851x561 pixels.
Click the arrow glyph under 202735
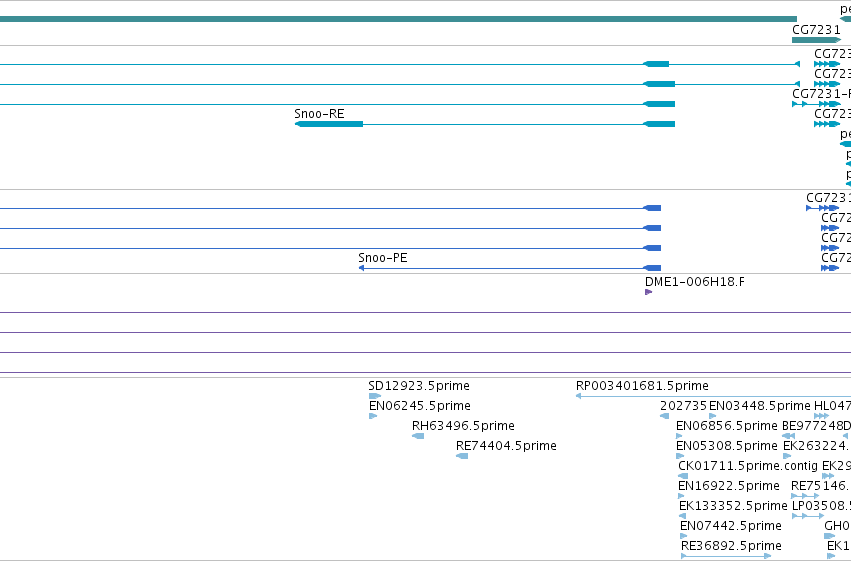(x=664, y=416)
